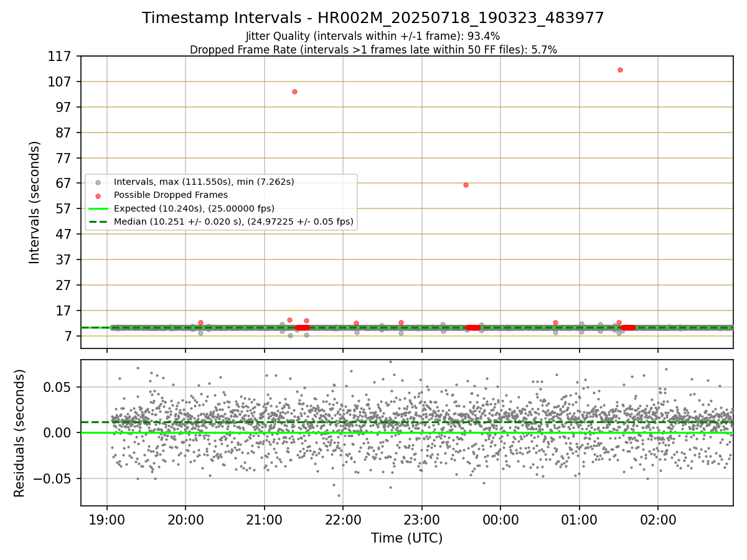
Task: Click the red dropped-frames cluster before 00:00
Action: (473, 327)
